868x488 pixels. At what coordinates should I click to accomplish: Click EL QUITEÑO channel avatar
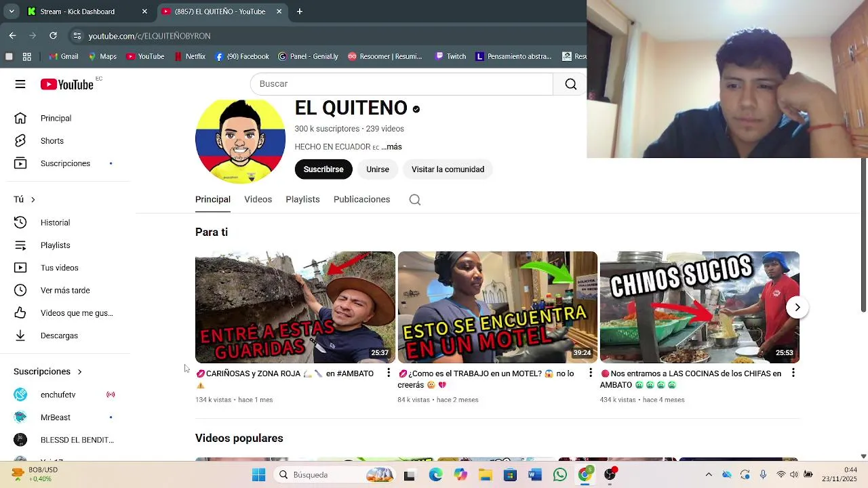coord(240,141)
